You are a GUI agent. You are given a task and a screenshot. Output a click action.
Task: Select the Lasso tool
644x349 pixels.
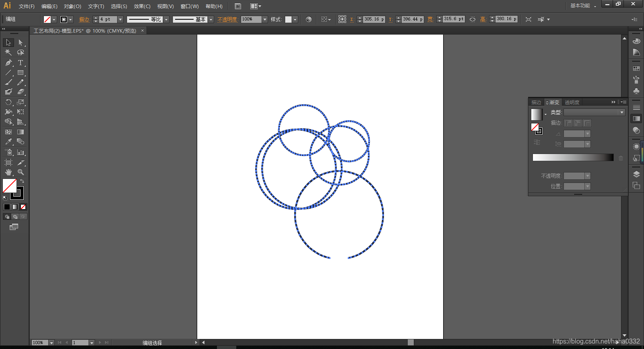(x=21, y=52)
